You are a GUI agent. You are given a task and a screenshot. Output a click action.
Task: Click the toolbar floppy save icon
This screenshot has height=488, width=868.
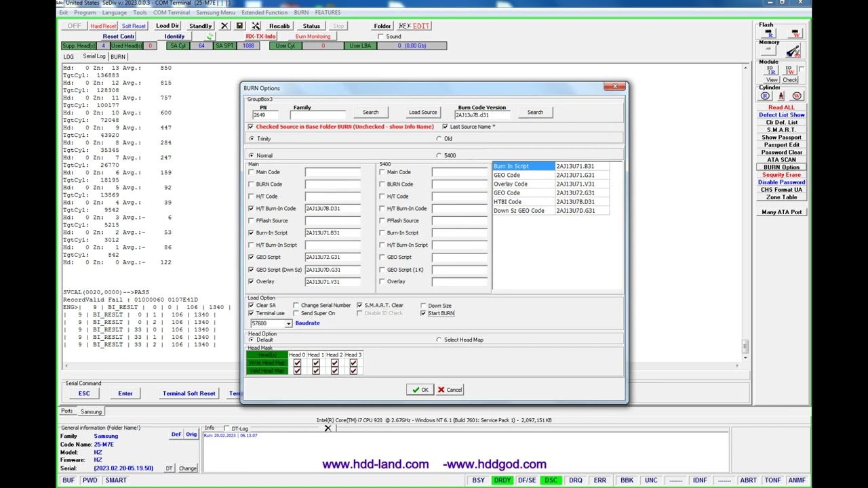pos(239,26)
